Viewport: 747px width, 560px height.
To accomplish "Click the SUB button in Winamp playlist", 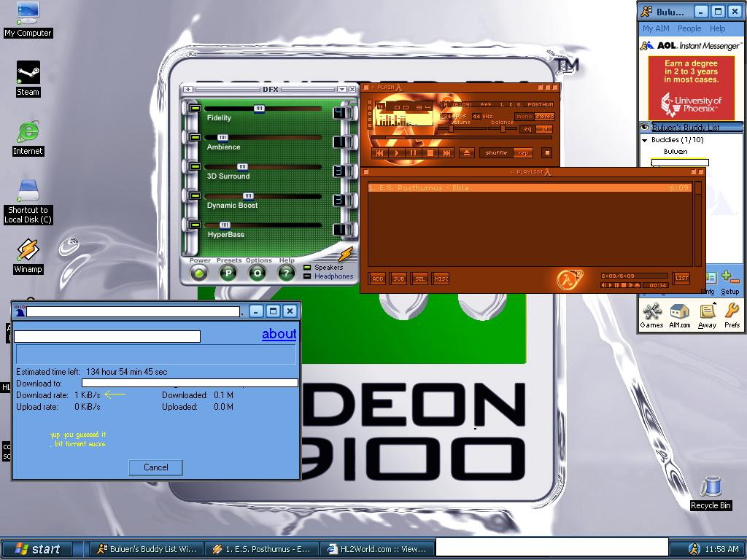I will pos(399,279).
